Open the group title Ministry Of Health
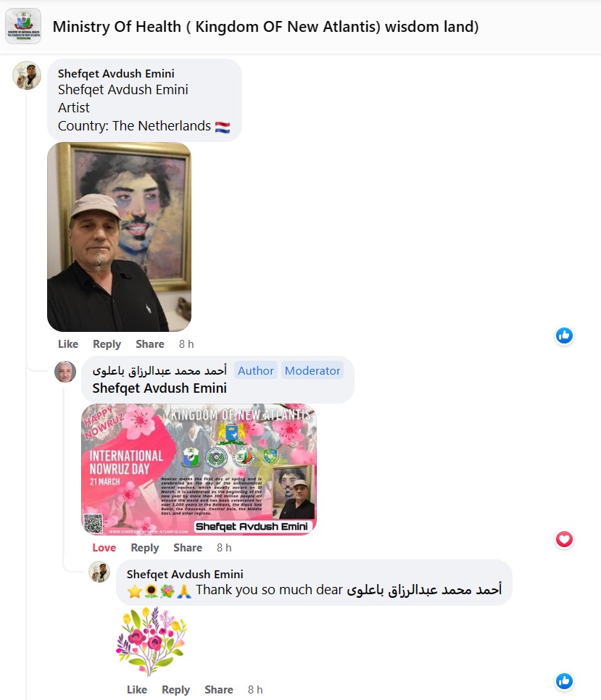The height and width of the screenshot is (700, 601). (265, 27)
